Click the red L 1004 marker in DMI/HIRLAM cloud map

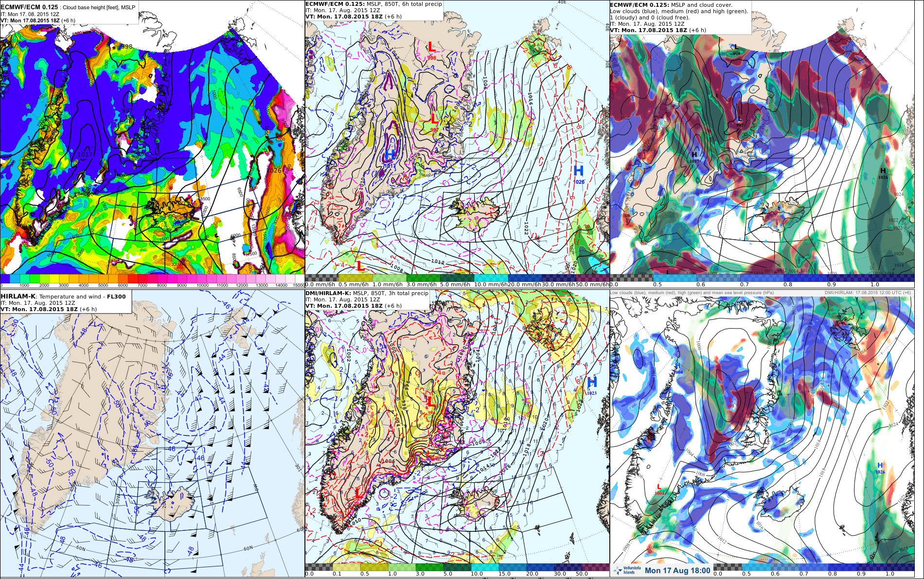659,489
